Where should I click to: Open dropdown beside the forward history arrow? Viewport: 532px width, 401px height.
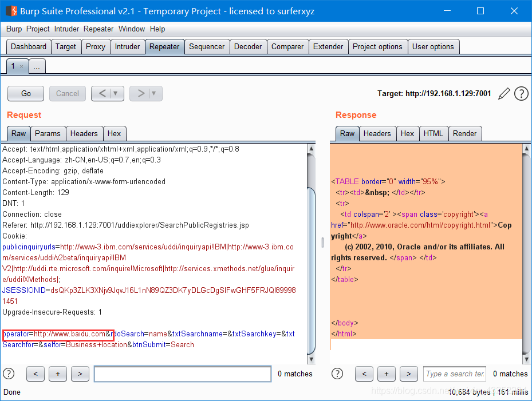click(x=154, y=93)
